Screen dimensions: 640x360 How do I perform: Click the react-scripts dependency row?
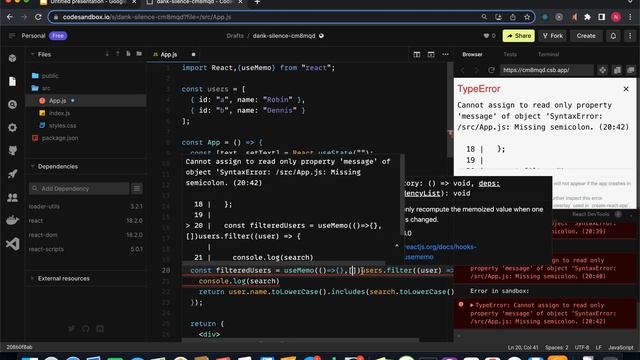pos(86,249)
